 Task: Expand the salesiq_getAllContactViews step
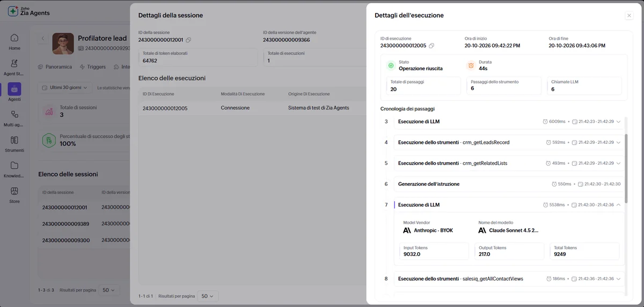(618, 279)
